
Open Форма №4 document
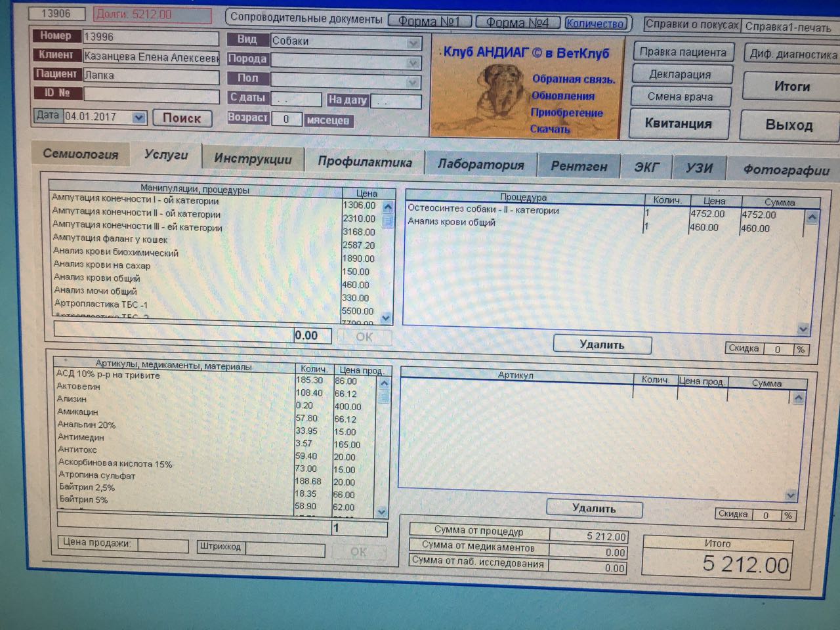[x=517, y=22]
